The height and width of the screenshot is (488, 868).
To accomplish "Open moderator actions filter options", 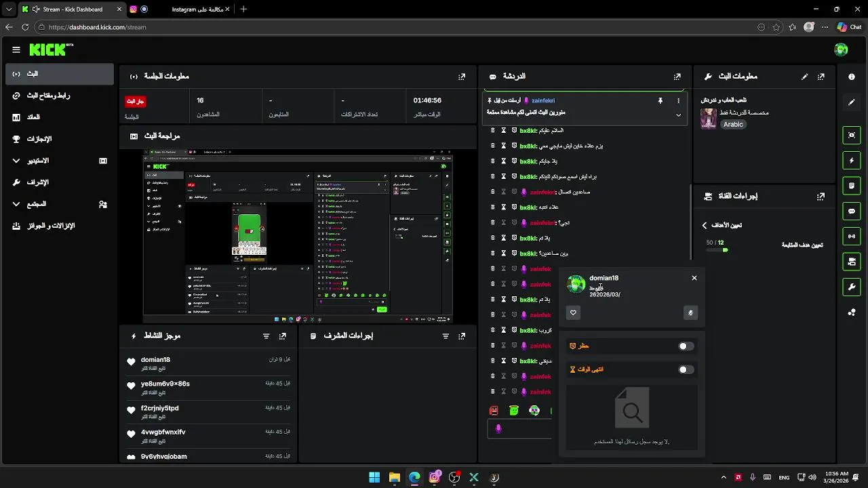I will 446,335.
